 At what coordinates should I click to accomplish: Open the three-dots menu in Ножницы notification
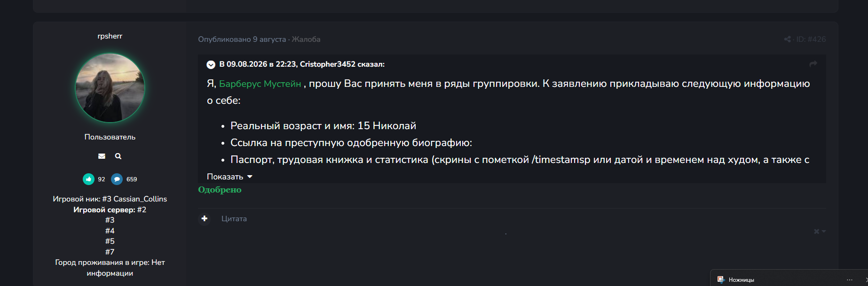click(849, 279)
